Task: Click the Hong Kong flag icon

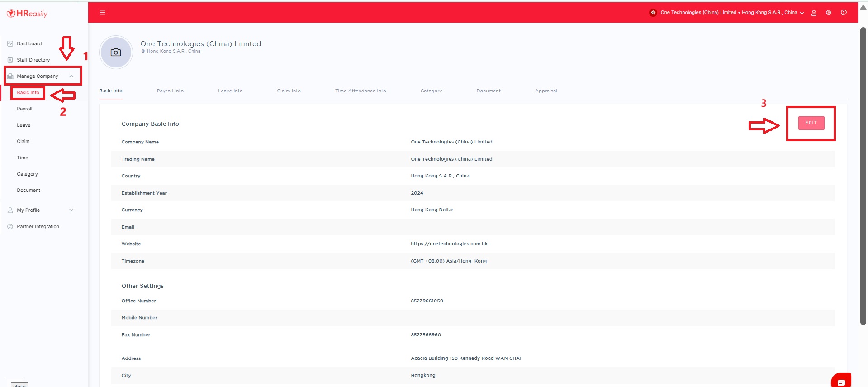Action: (653, 13)
